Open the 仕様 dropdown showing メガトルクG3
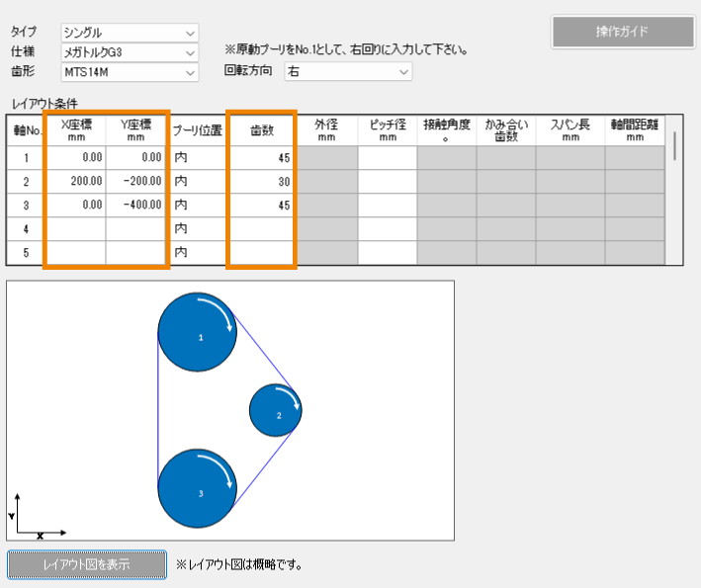Viewport: 701px width, 588px height. click(x=130, y=52)
